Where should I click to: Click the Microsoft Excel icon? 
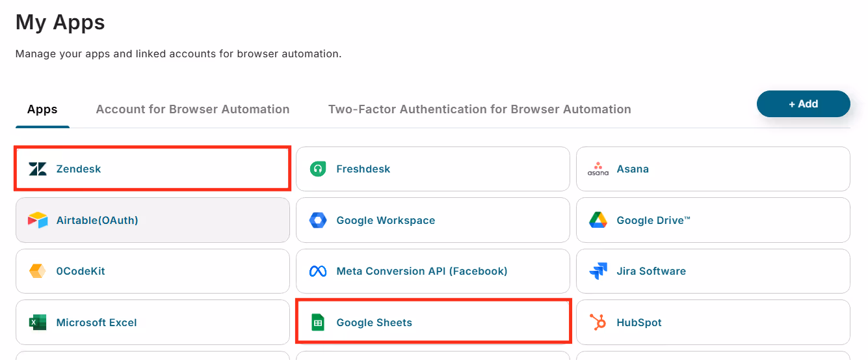click(38, 322)
